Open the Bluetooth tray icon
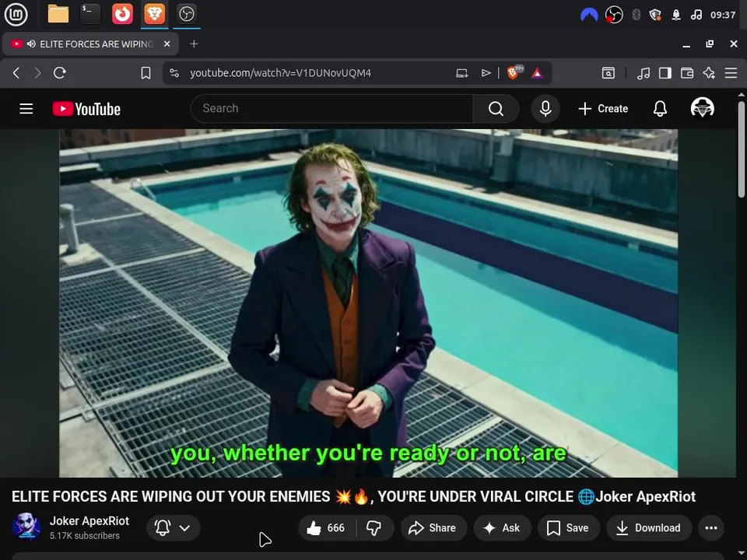This screenshot has height=560, width=747. click(x=636, y=15)
